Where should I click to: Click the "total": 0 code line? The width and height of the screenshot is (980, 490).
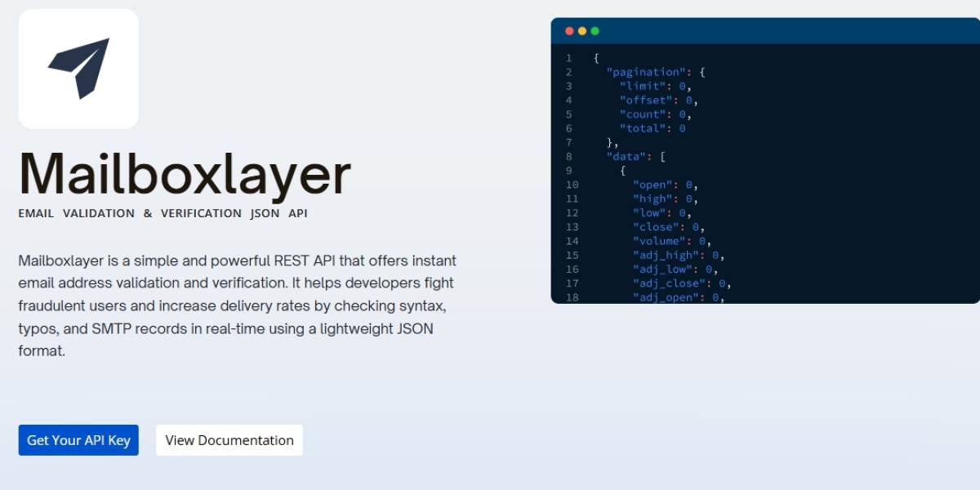[x=653, y=128]
